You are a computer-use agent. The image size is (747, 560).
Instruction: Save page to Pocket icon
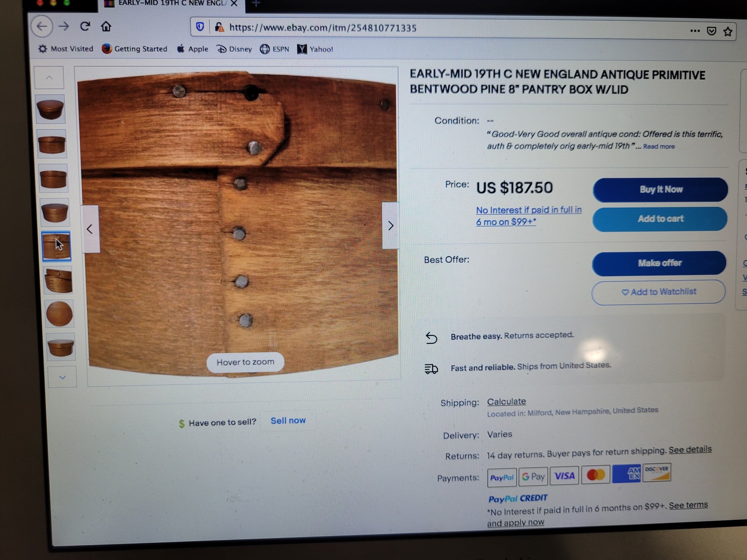712,31
